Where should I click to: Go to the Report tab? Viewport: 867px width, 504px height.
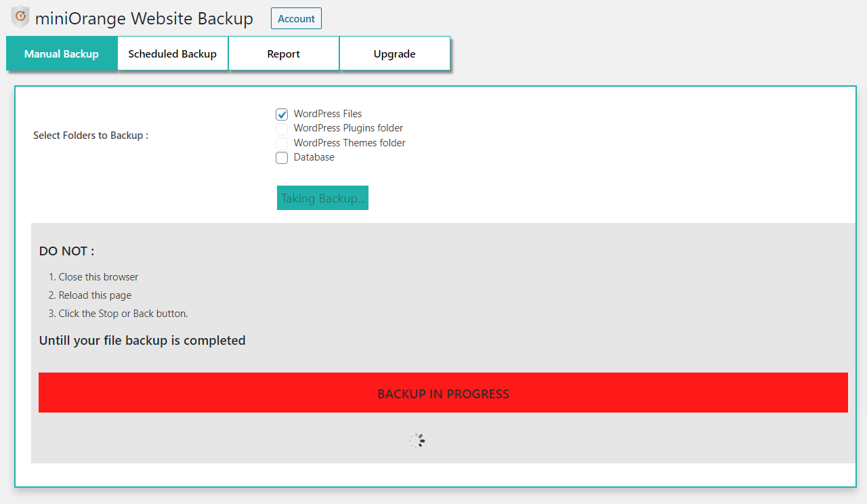284,54
